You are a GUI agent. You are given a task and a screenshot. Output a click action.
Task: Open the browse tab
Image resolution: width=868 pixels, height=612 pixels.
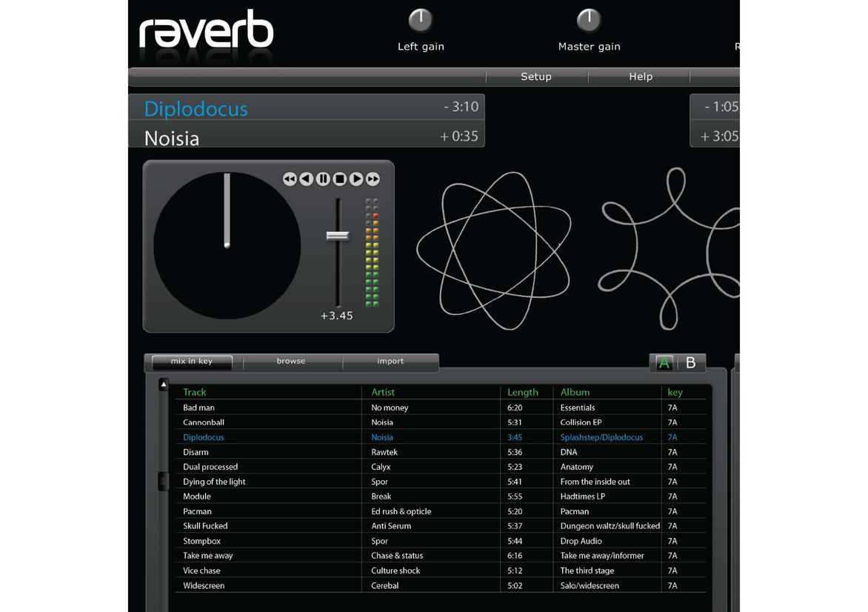291,362
